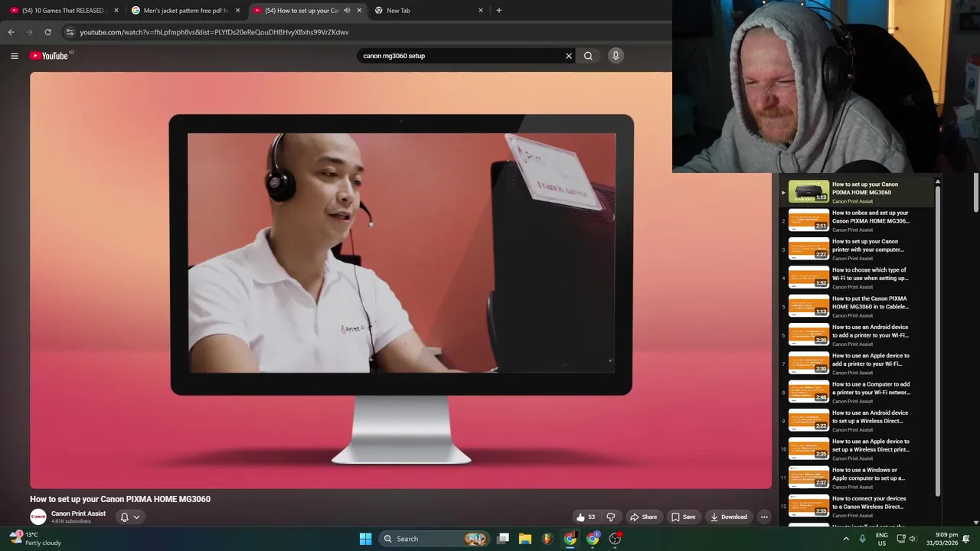Open the first Chrome taskbar icon
Image resolution: width=980 pixels, height=551 pixels.
pyautogui.click(x=570, y=539)
